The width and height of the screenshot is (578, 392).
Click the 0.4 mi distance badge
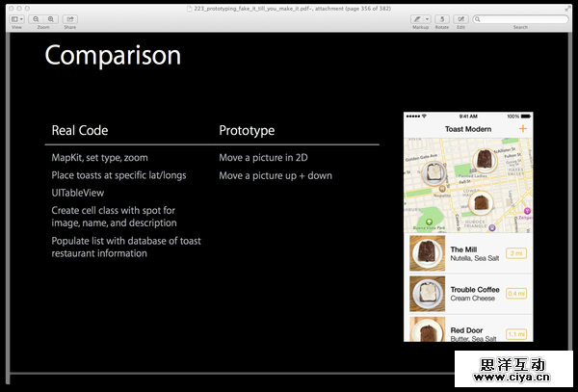click(x=515, y=293)
